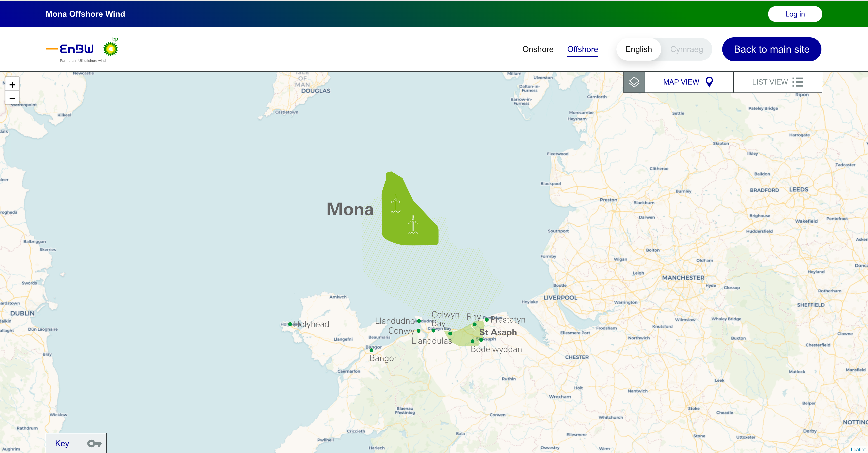The image size is (868, 453).
Task: Click the onshore green area near Llanddulas
Action: pos(463,337)
